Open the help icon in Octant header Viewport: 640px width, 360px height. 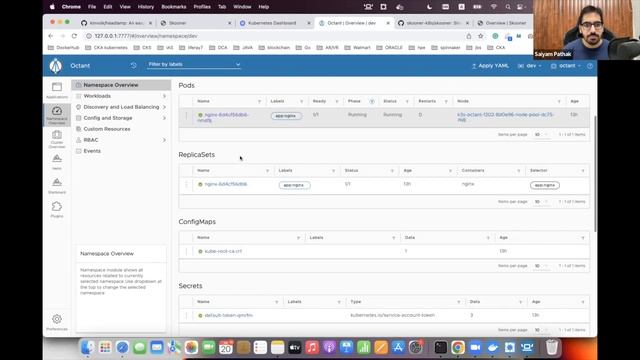590,66
